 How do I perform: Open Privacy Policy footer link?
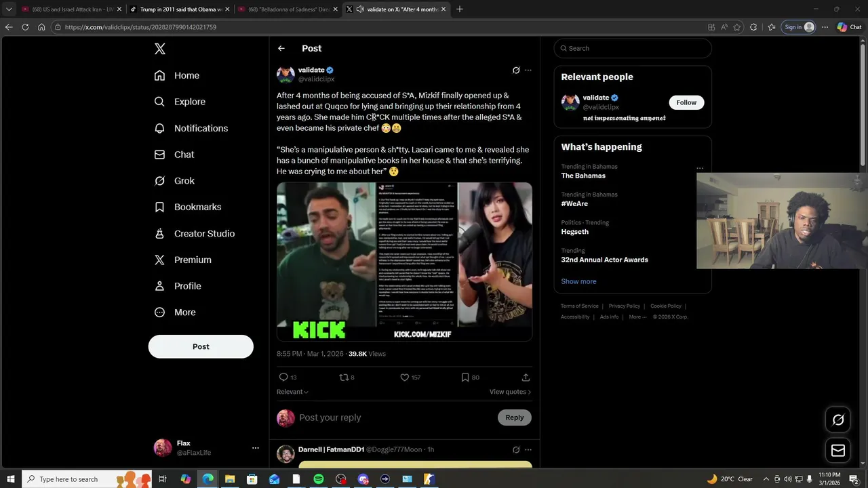(x=624, y=306)
